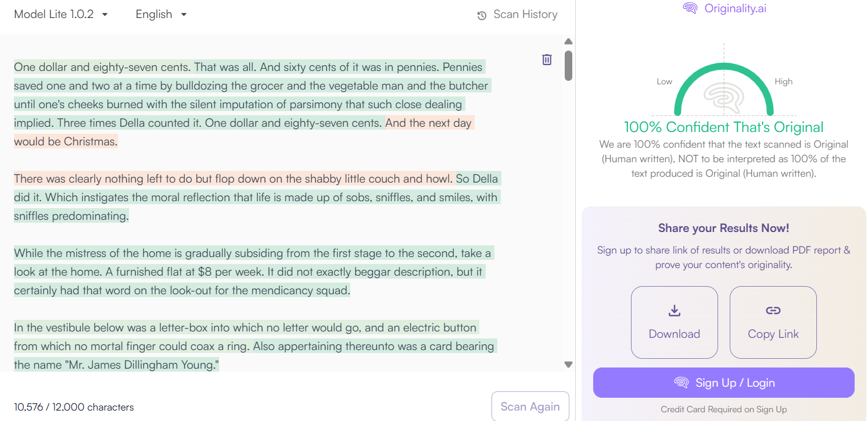
Task: Click the trash icon to delete text
Action: 547,59
